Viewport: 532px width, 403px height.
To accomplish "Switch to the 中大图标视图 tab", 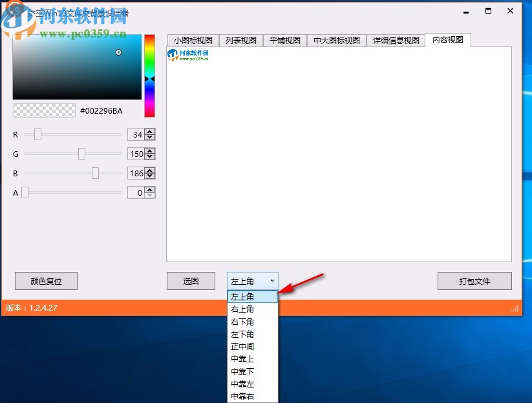I will click(336, 40).
